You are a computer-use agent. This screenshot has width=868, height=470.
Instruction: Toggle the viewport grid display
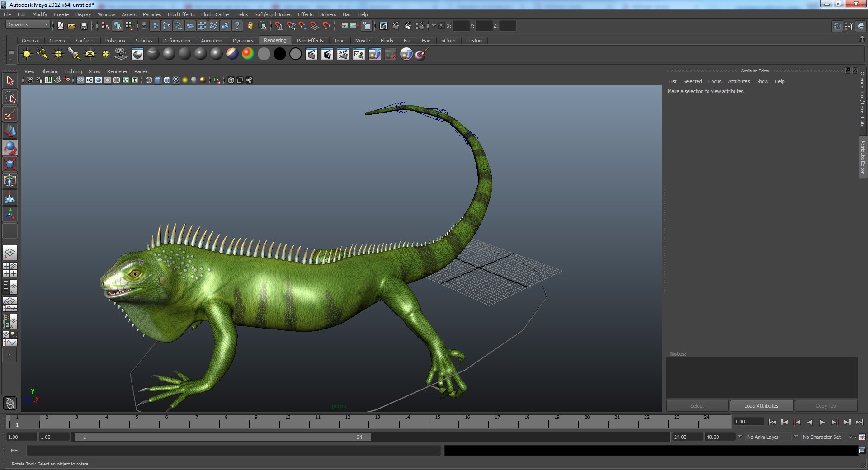point(80,80)
